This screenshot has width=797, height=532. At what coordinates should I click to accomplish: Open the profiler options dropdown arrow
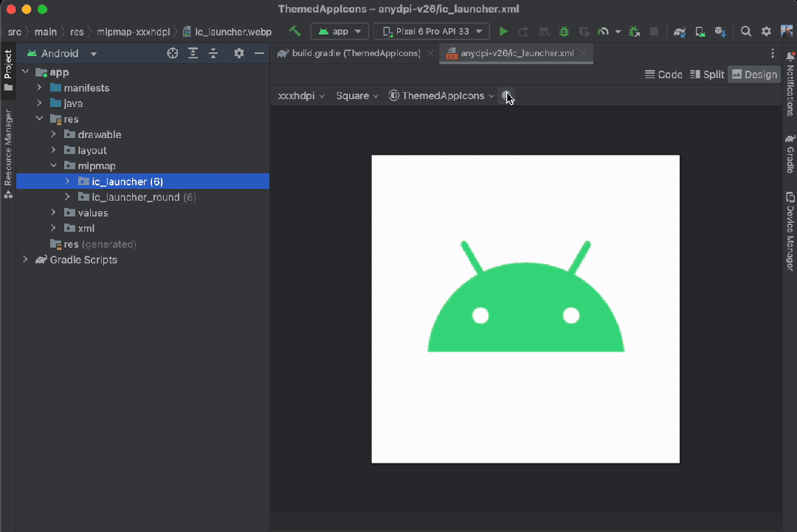618,32
